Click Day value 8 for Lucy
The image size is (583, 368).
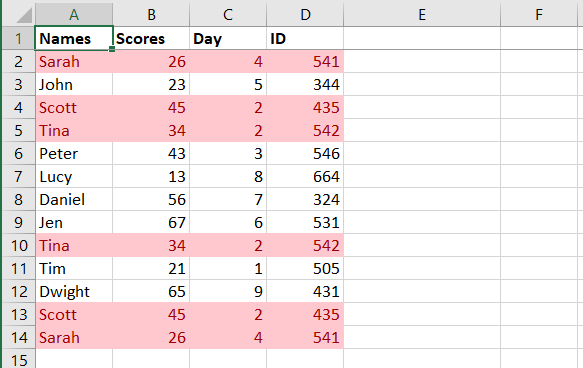228,177
